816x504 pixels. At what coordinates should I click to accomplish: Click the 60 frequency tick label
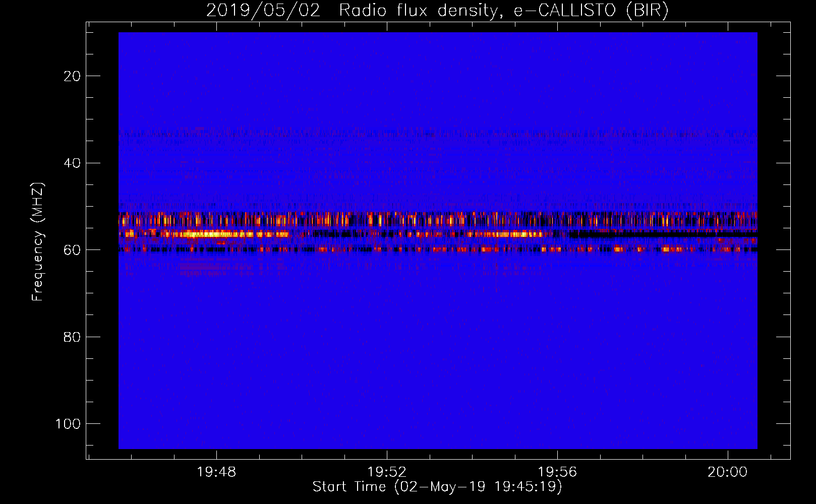pyautogui.click(x=72, y=250)
